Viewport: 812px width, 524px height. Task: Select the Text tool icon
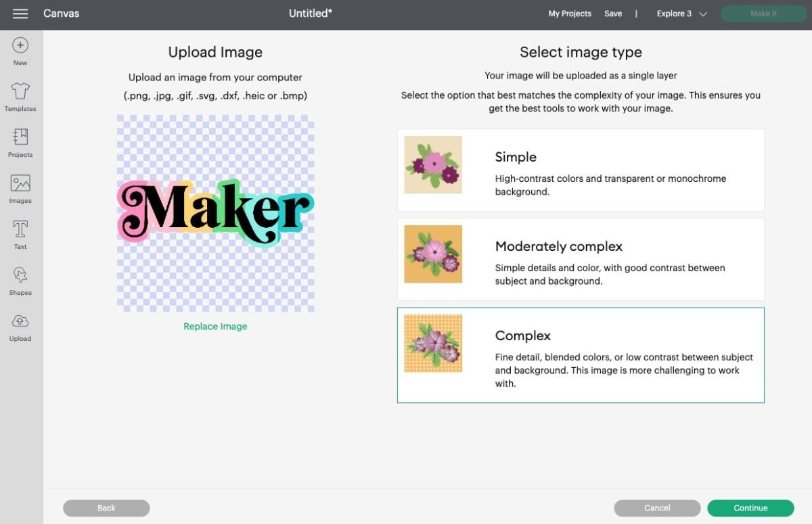click(x=20, y=229)
